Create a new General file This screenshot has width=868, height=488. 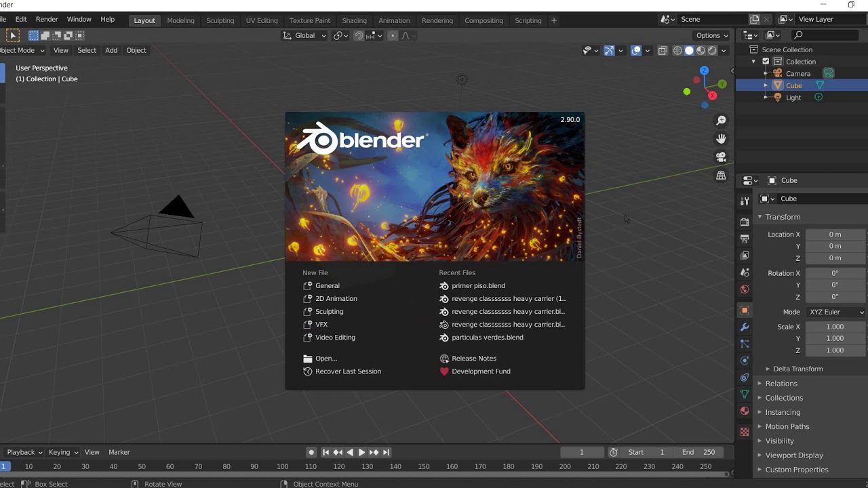327,285
